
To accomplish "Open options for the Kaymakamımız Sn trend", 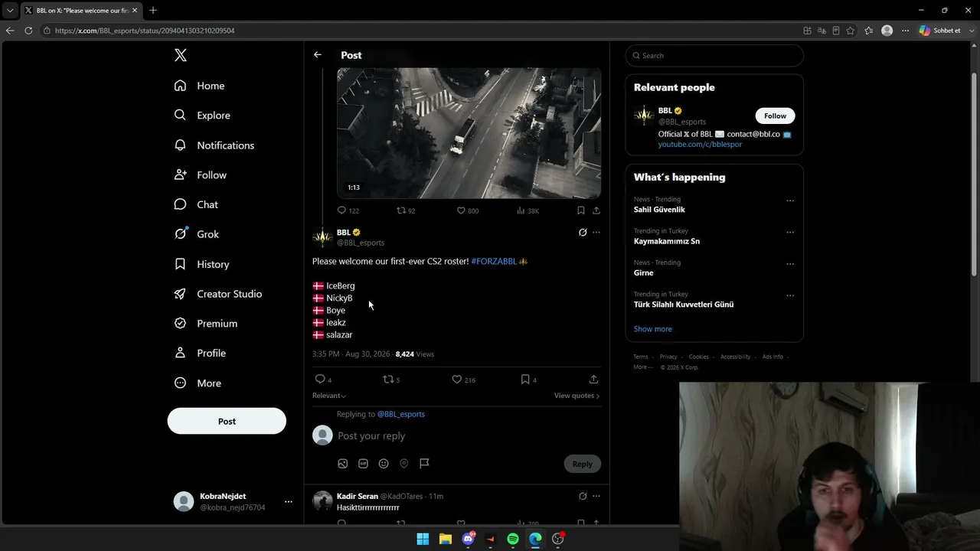I will 790,232.
